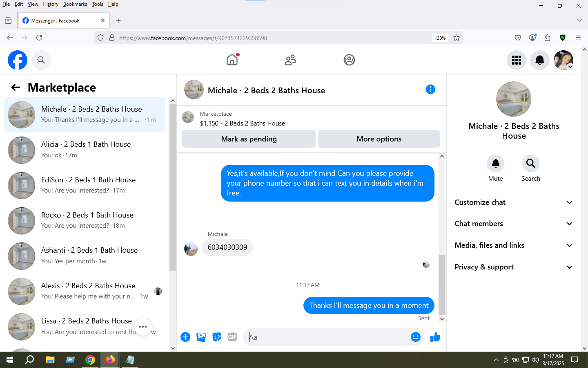The height and width of the screenshot is (368, 588).
Task: Switch to Google Chrome in the taskbar
Action: pyautogui.click(x=90, y=360)
